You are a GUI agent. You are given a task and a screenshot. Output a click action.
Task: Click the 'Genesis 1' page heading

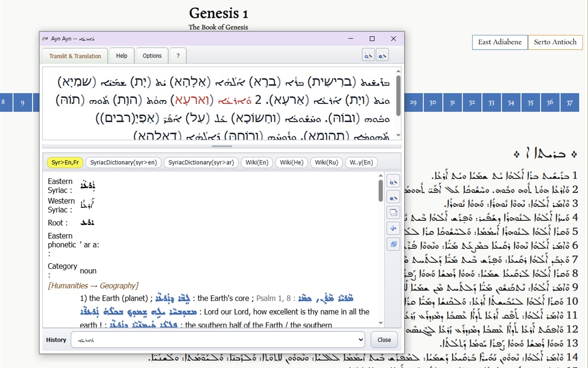pyautogui.click(x=219, y=13)
